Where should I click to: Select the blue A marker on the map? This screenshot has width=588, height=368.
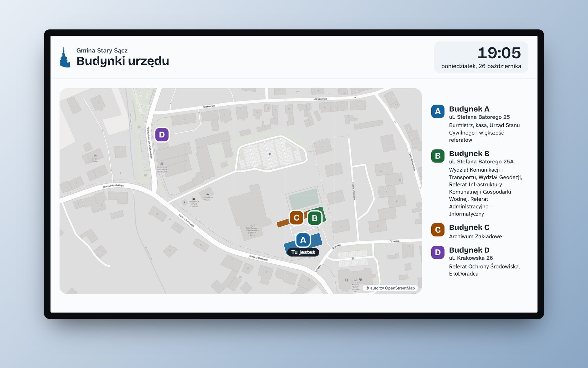303,240
